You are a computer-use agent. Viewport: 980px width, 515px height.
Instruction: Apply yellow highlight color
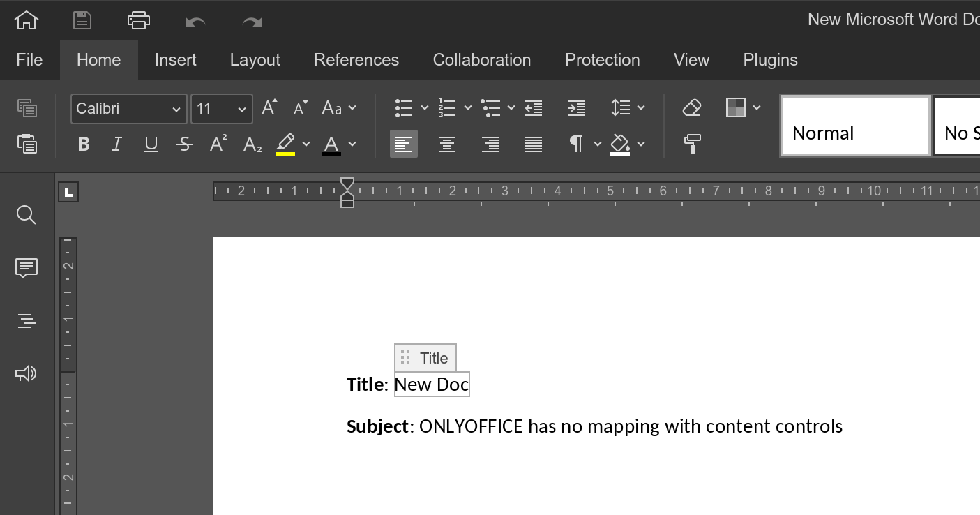point(285,144)
